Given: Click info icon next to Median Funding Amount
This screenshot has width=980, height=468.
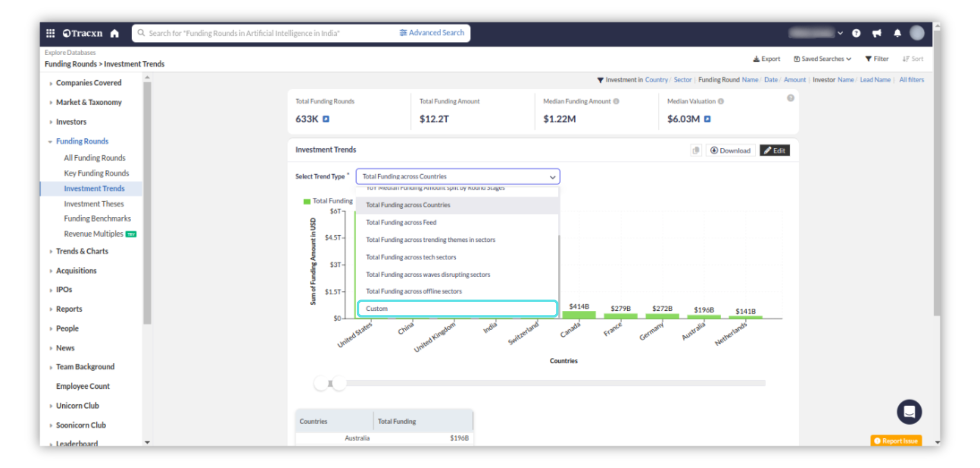Looking at the screenshot, I should click(616, 102).
